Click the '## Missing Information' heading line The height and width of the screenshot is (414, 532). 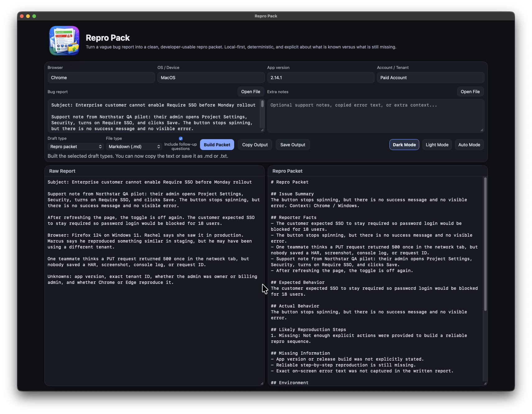(x=300, y=353)
